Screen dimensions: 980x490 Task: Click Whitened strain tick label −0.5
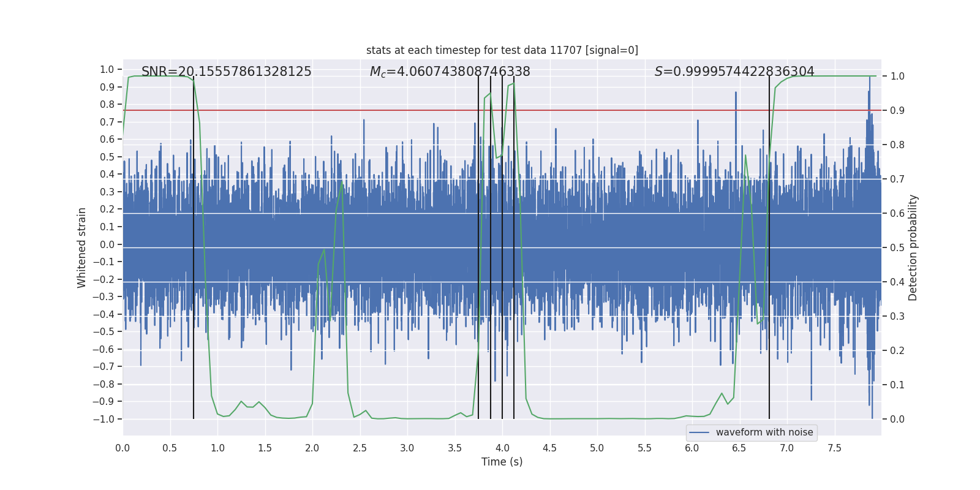pos(104,332)
